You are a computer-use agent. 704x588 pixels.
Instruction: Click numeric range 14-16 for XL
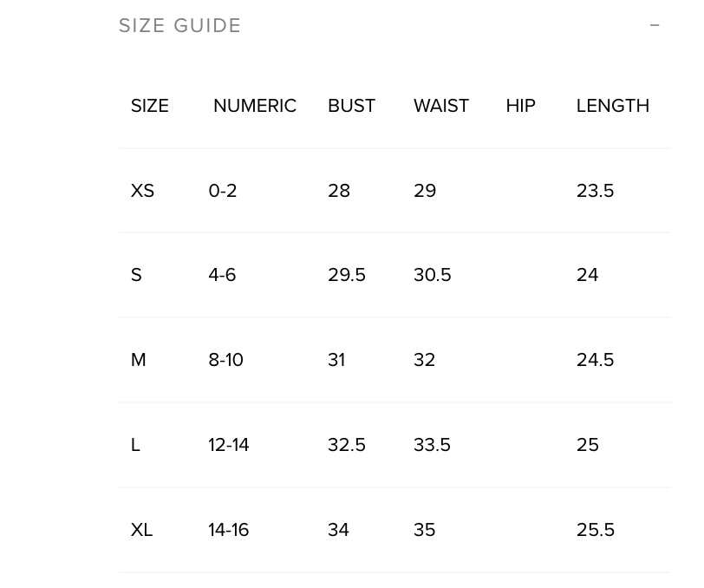(229, 530)
